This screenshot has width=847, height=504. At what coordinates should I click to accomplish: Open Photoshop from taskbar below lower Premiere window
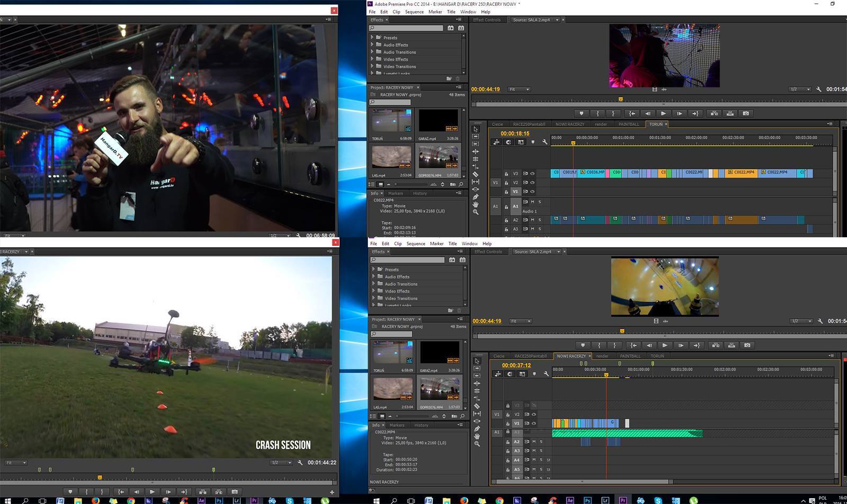coord(587,500)
